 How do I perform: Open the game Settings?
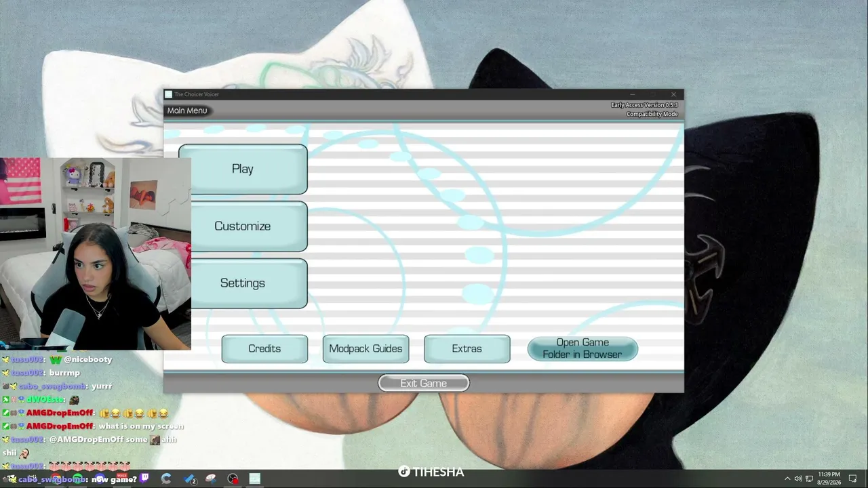tap(243, 283)
